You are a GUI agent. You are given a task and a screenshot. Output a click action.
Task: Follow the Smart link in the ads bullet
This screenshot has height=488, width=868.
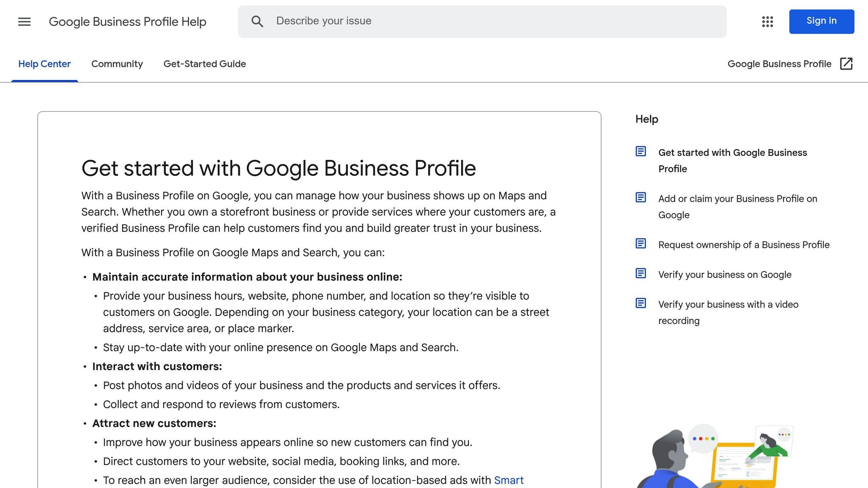point(509,480)
